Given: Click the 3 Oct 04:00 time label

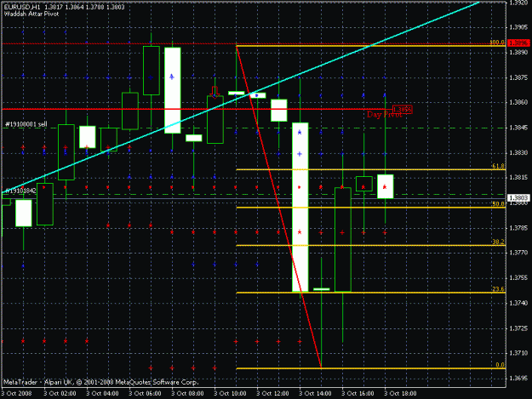Looking at the screenshot, I should (102, 394).
